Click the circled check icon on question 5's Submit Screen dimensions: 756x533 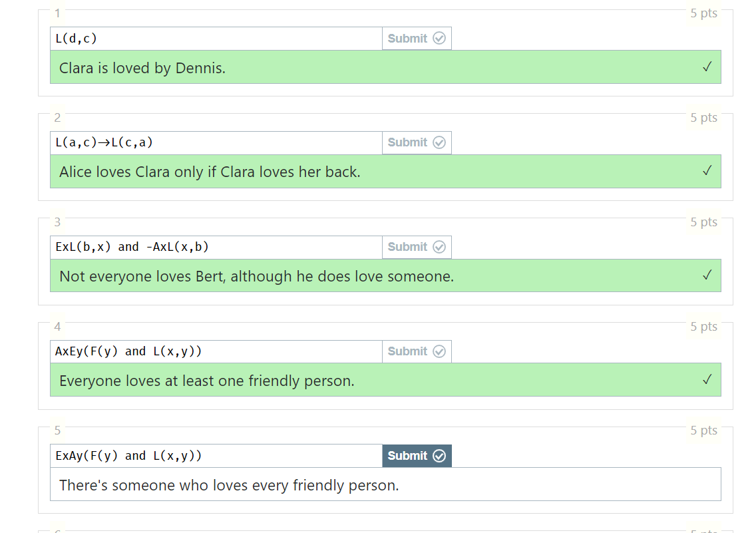(439, 456)
